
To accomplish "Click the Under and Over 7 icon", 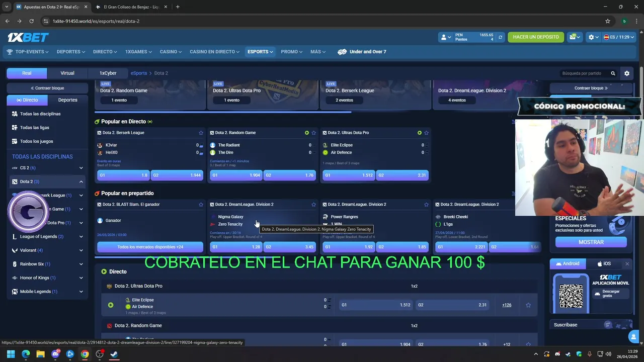I will 342,52.
